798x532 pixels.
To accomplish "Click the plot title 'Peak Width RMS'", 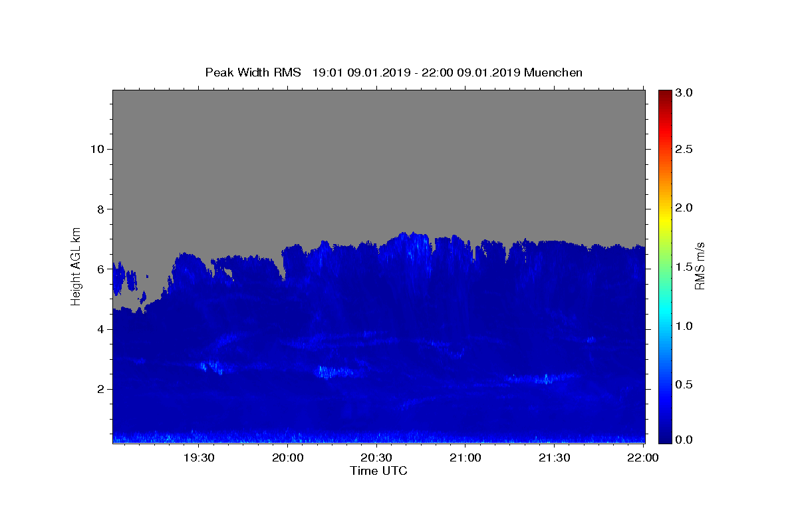I will pos(253,72).
